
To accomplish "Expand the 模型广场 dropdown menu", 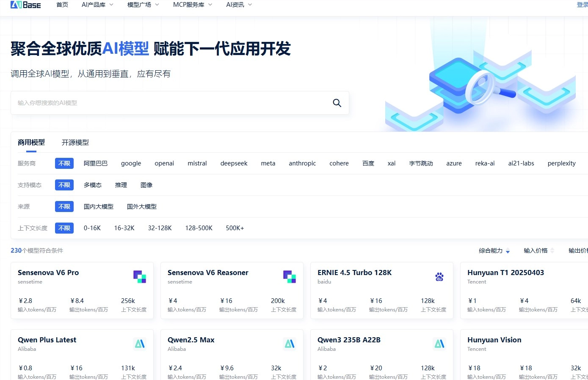I will click(143, 5).
